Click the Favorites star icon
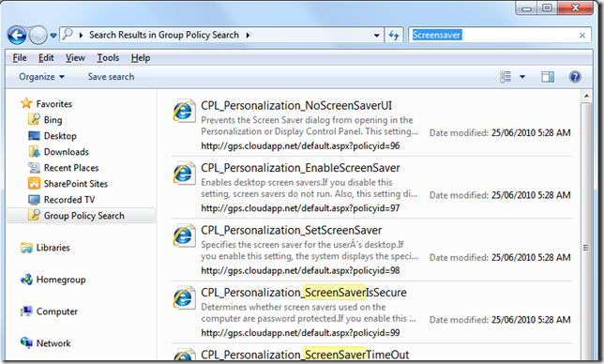 point(26,103)
